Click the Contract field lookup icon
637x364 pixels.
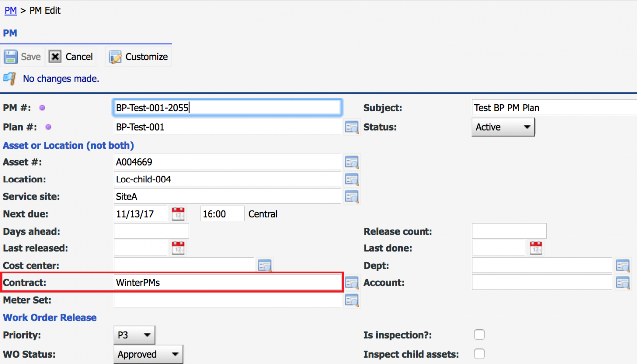tap(352, 283)
